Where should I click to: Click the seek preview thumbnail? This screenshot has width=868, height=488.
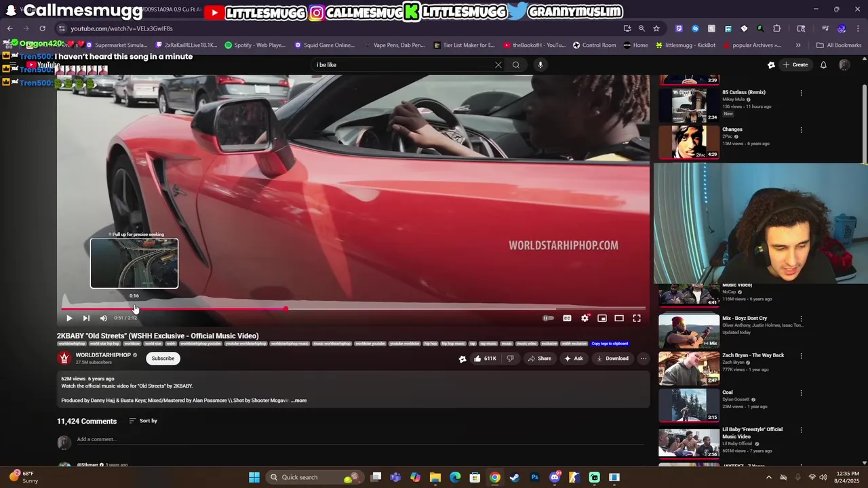[134, 263]
